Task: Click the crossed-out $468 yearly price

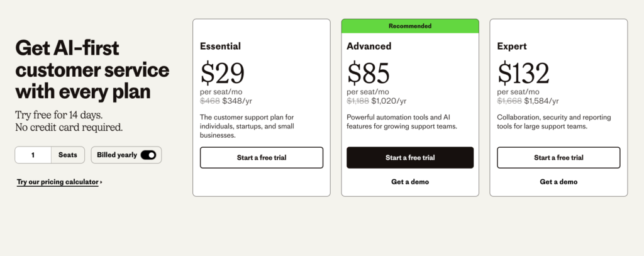Action: pyautogui.click(x=210, y=101)
